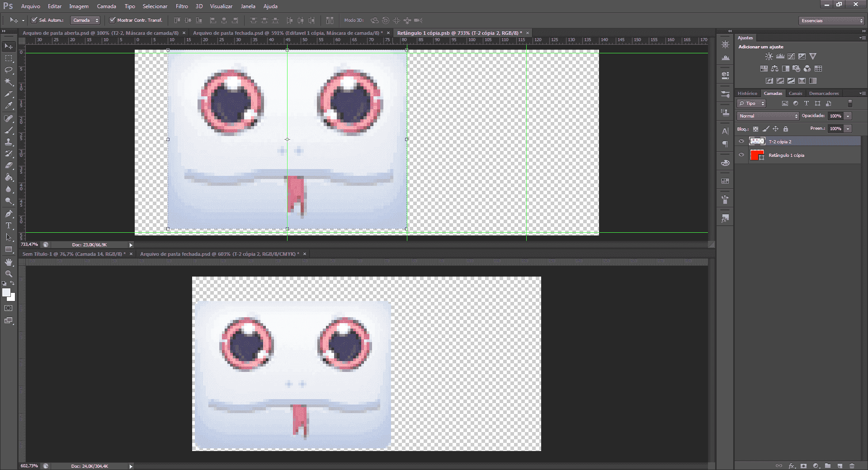The height and width of the screenshot is (470, 868).
Task: Select the Zoom tool
Action: [x=9, y=274]
